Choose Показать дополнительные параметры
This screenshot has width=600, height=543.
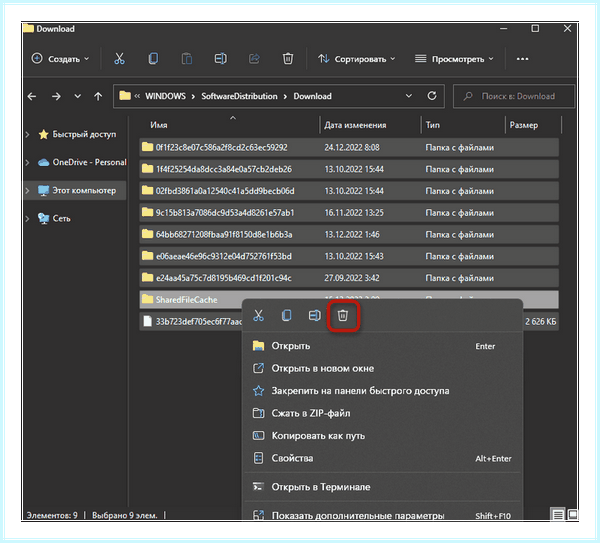(382, 515)
